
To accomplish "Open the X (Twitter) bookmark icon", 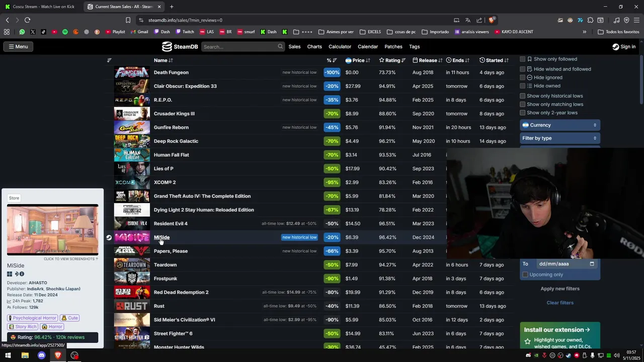I will pos(33,32).
